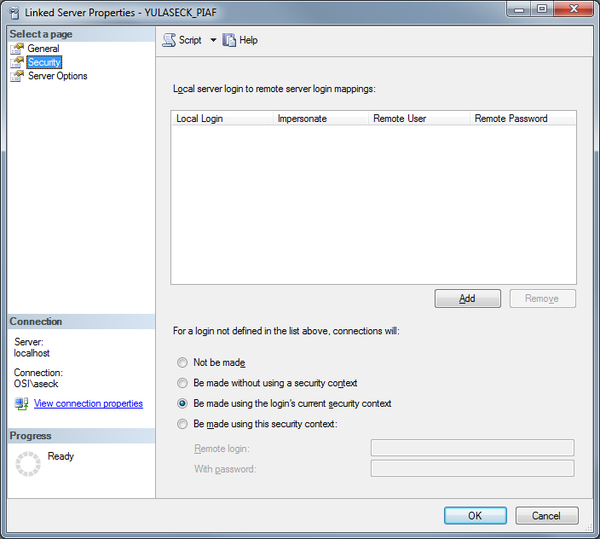
Task: Open the Script dropdown arrow
Action: click(213, 40)
